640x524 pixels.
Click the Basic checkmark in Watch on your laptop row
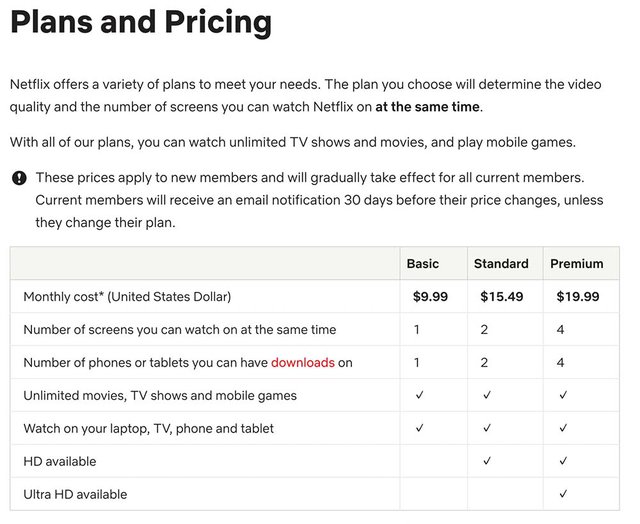click(x=419, y=428)
